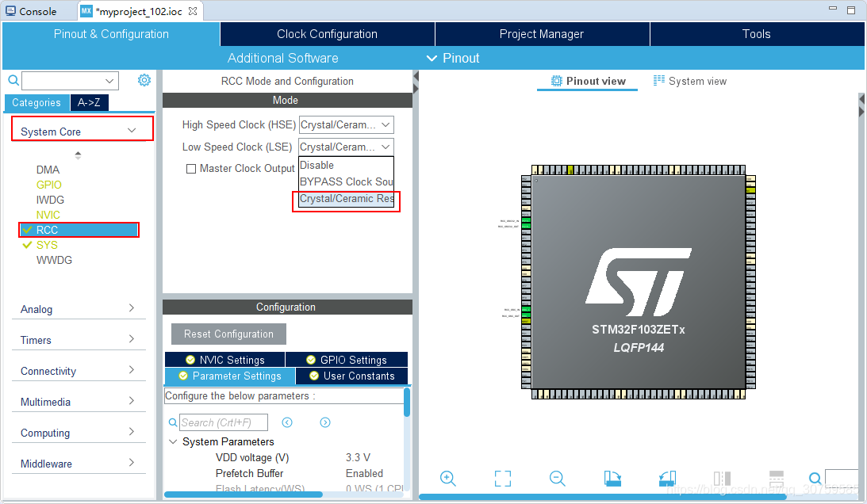The width and height of the screenshot is (867, 504).
Task: Open User Constants tab
Action: pos(352,376)
